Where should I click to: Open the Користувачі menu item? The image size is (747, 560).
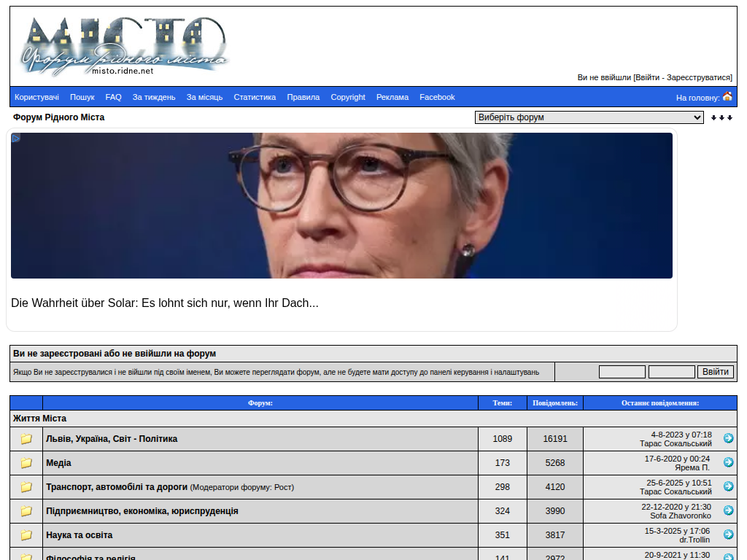[x=36, y=97]
